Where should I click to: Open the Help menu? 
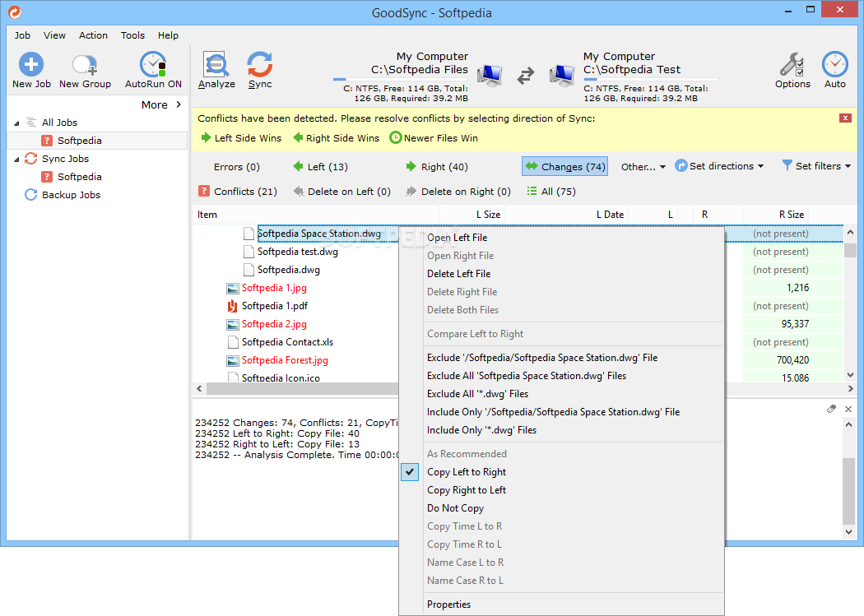(x=168, y=35)
